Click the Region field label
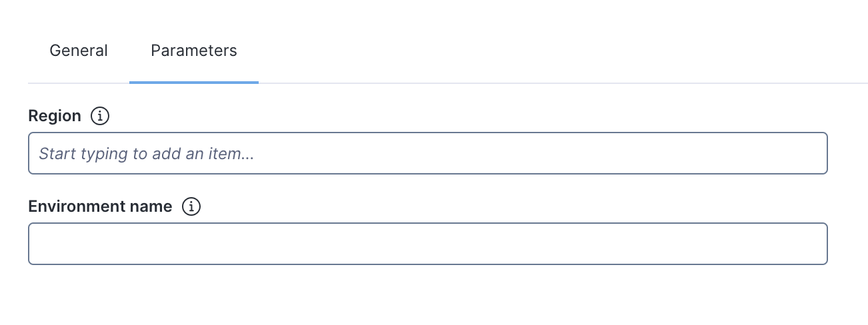Image resolution: width=868 pixels, height=325 pixels. point(55,116)
